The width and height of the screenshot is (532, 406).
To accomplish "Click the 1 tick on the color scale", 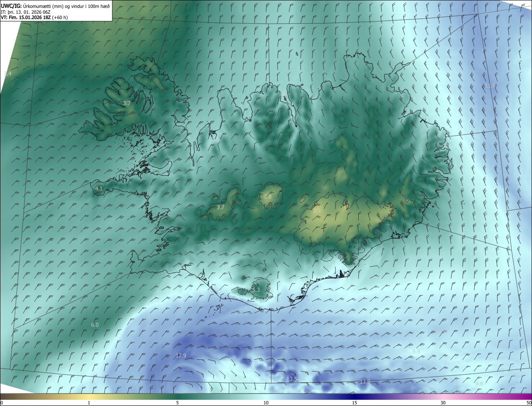I will [x=89, y=403].
